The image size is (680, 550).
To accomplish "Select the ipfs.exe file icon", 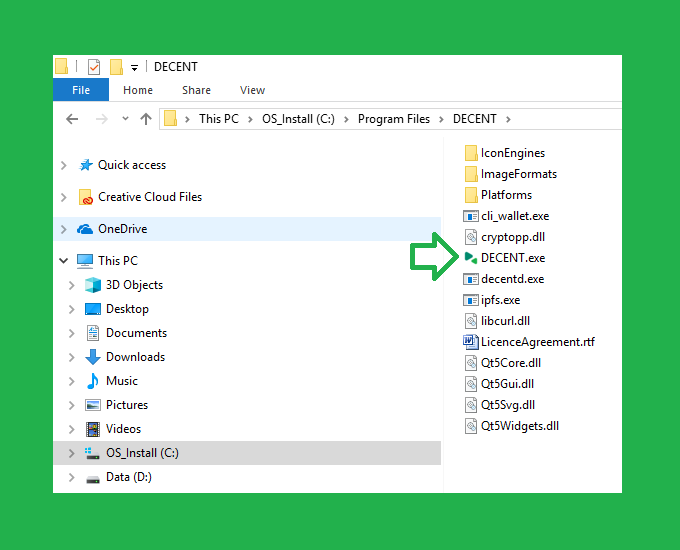I will point(471,300).
